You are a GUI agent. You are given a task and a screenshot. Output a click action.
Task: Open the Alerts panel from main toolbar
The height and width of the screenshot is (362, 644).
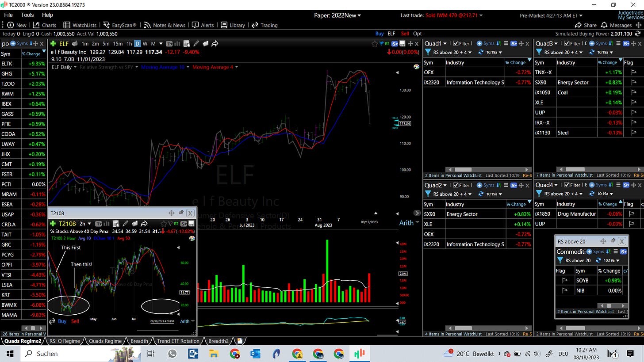point(203,25)
